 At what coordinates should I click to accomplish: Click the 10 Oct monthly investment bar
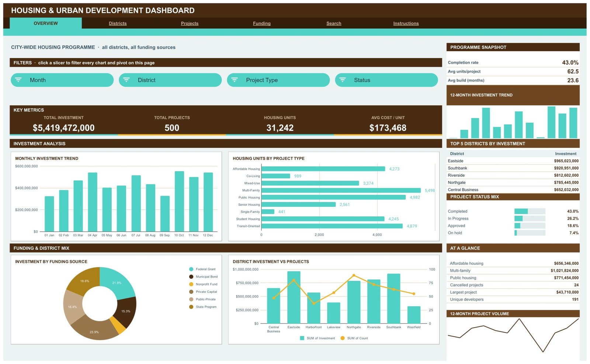(179, 201)
